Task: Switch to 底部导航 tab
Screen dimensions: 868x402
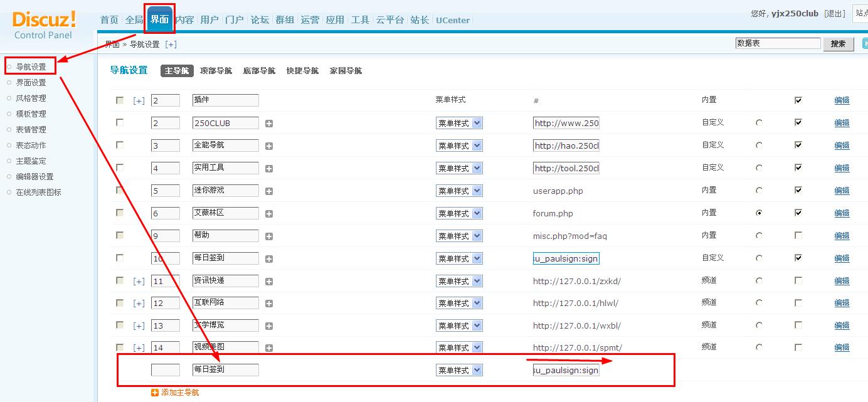Action: click(x=259, y=71)
